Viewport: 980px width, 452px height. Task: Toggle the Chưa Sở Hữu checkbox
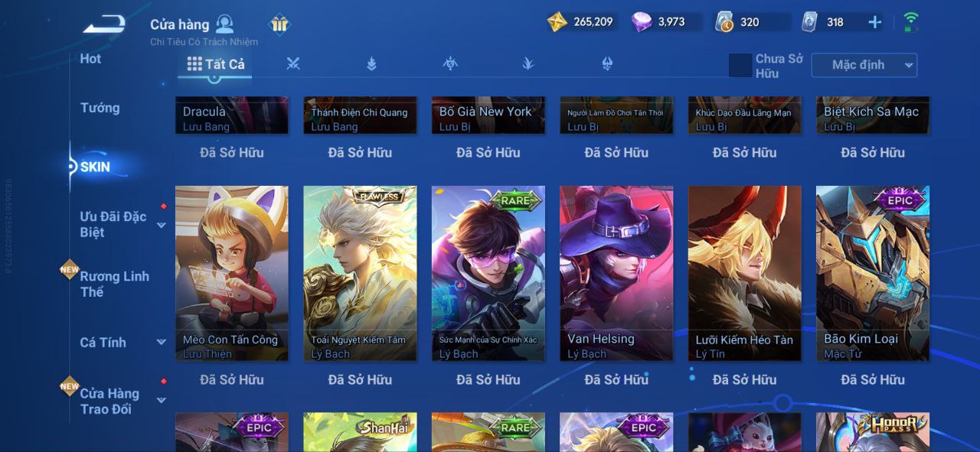coord(740,66)
